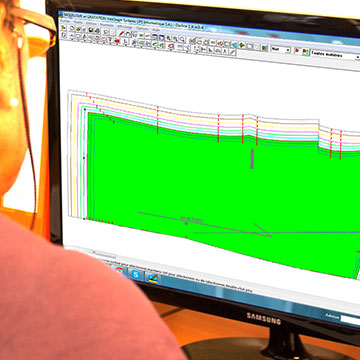Screen dimensions: 360x360
Task: Open the Fichier menu
Action: click(x=65, y=21)
